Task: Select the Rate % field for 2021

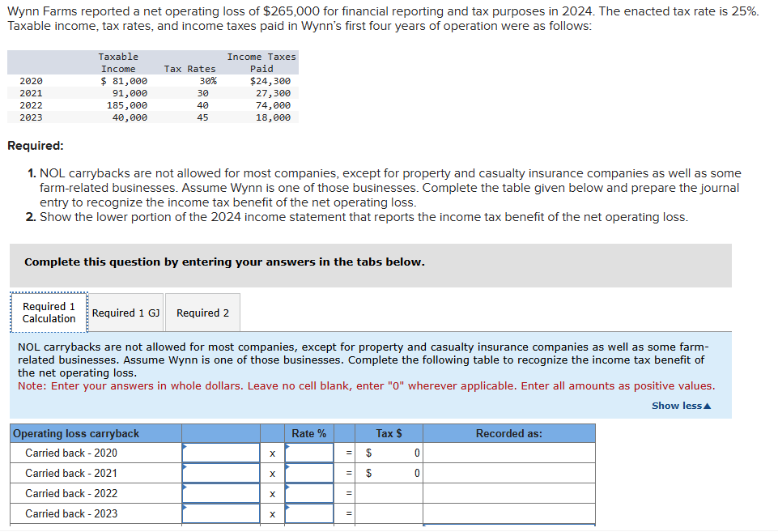Action: (309, 474)
